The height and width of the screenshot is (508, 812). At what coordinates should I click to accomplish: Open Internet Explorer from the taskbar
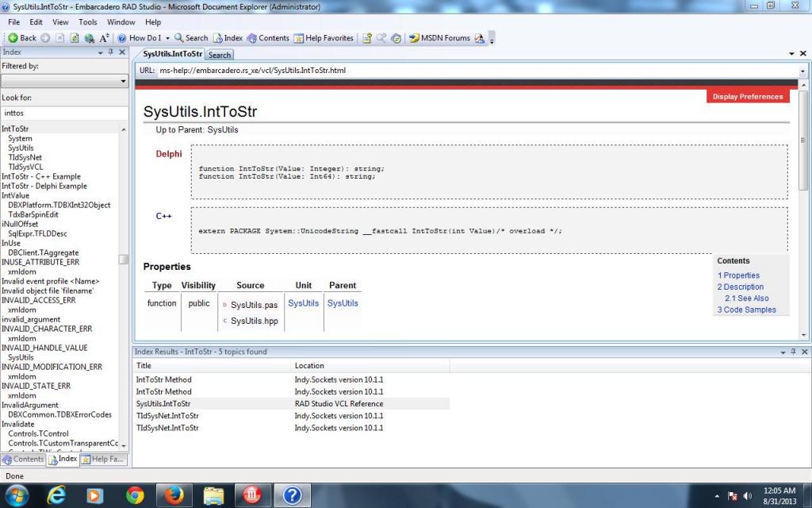(56, 495)
